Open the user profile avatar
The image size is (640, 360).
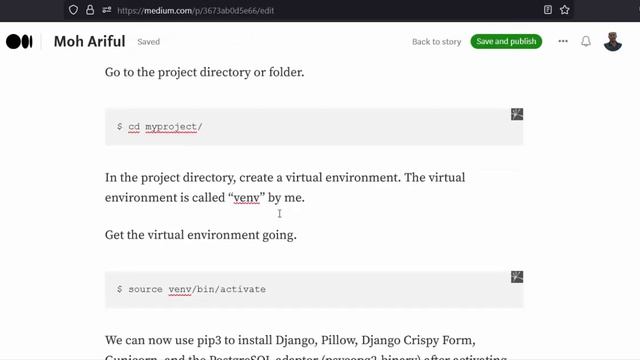(x=613, y=42)
